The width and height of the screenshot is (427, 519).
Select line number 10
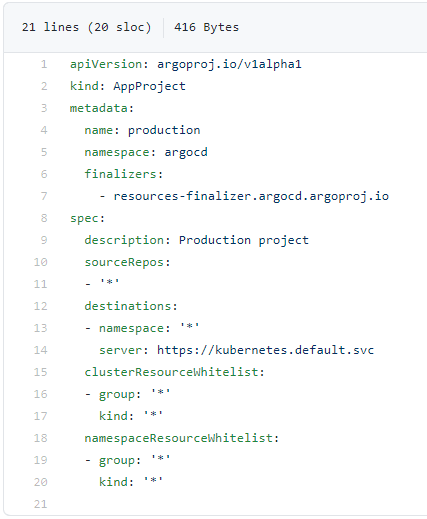40,262
